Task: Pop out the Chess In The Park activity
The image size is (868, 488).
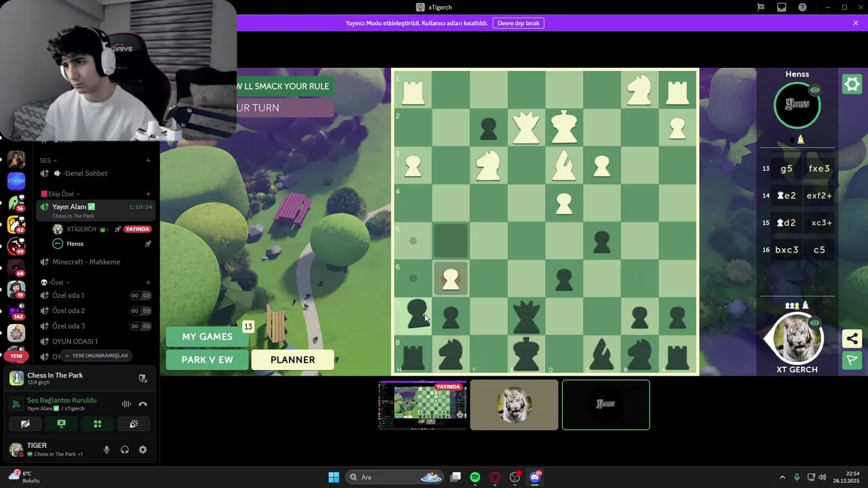Action: pyautogui.click(x=142, y=378)
